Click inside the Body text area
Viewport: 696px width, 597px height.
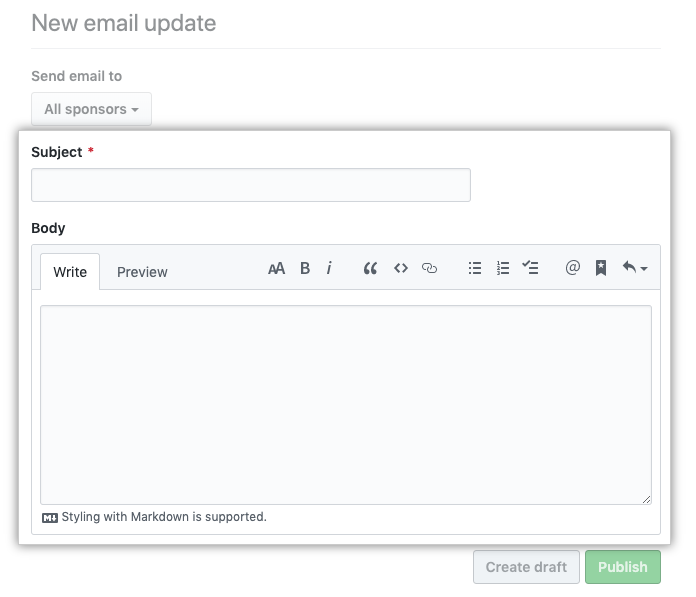pyautogui.click(x=346, y=404)
